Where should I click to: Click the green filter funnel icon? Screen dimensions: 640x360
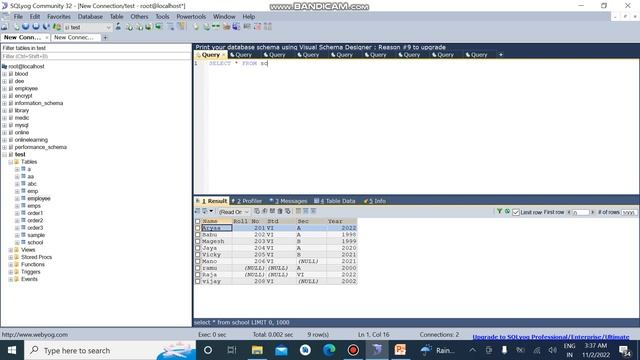pyautogui.click(x=499, y=211)
